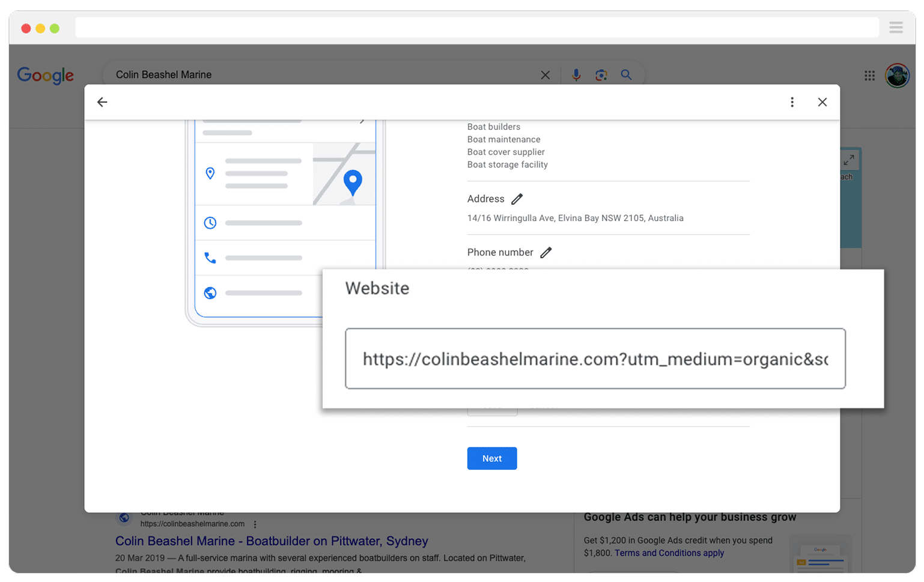The height and width of the screenshot is (582, 924).
Task: Go back using the dialog's back arrow
Action: pyautogui.click(x=102, y=102)
